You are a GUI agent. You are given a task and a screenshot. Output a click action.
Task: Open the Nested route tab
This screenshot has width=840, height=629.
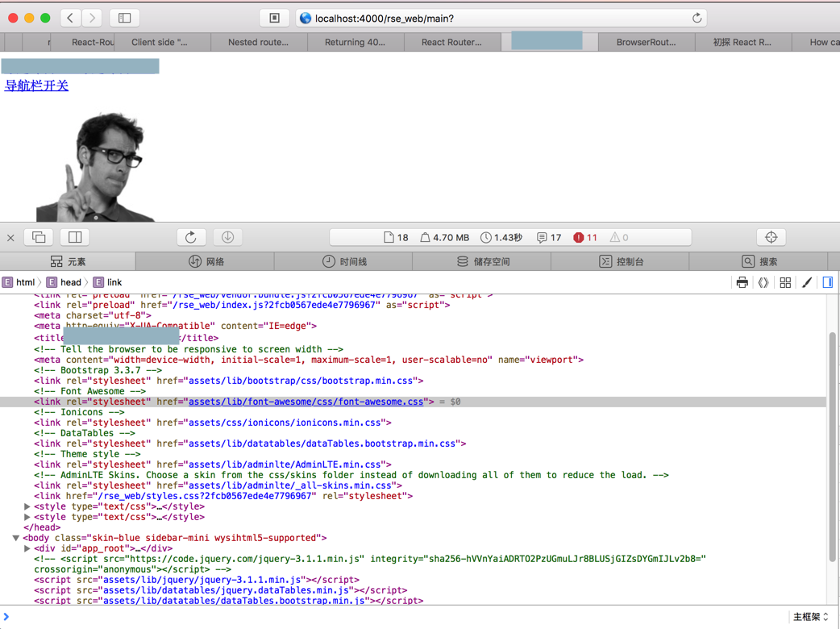(259, 42)
